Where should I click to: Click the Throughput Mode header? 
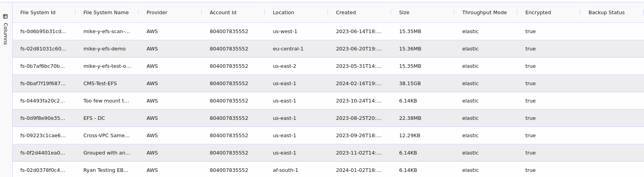484,13
